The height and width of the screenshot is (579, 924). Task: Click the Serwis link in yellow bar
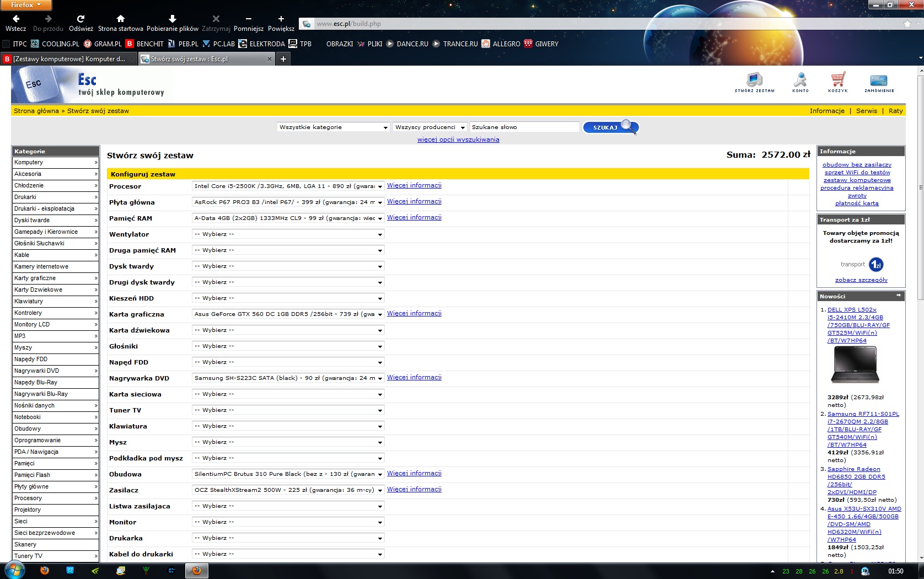[x=867, y=111]
